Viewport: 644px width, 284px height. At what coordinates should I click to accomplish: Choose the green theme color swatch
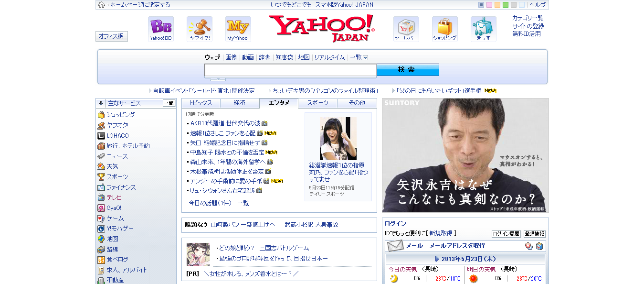tap(506, 5)
